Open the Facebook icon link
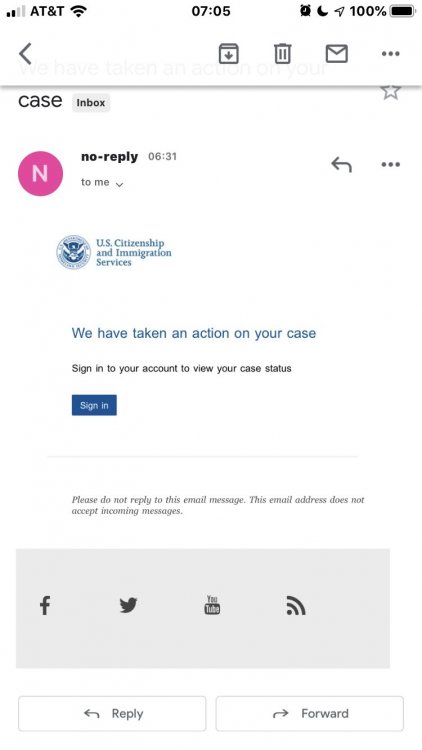This screenshot has height=750, width=422. [44, 605]
